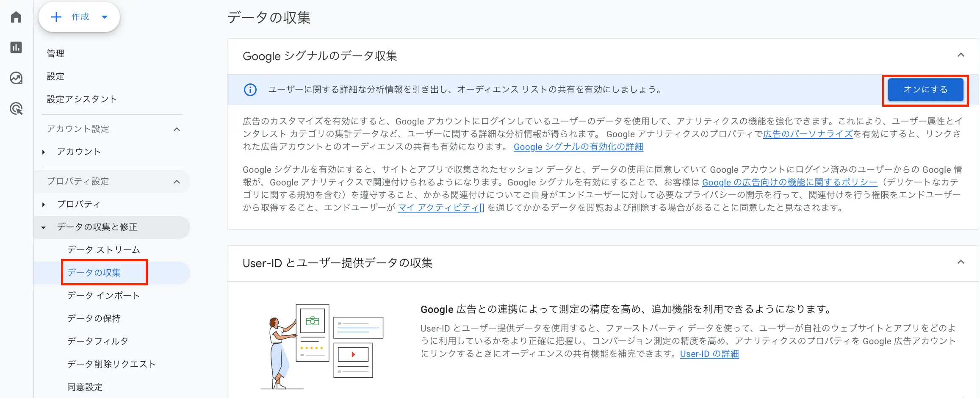Image resolution: width=980 pixels, height=398 pixels.
Task: Select 管理 in the side menu
Action: pos(55,53)
